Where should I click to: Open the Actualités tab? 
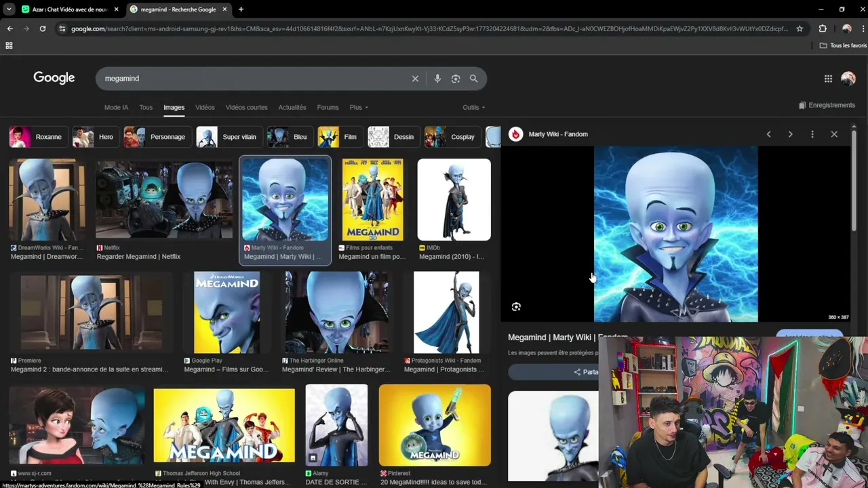[x=292, y=107]
